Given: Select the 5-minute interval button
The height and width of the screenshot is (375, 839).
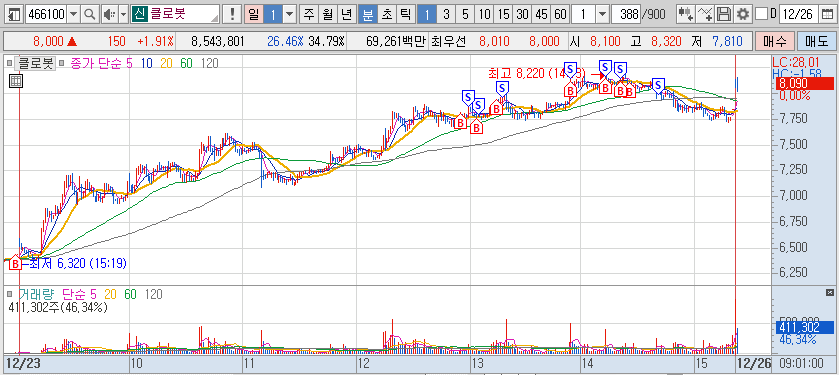Looking at the screenshot, I should point(465,14).
